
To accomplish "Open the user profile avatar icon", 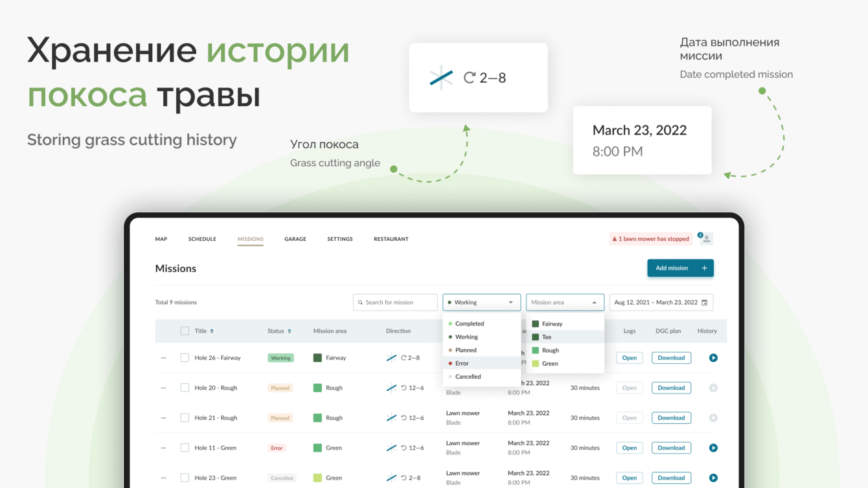I will (707, 239).
